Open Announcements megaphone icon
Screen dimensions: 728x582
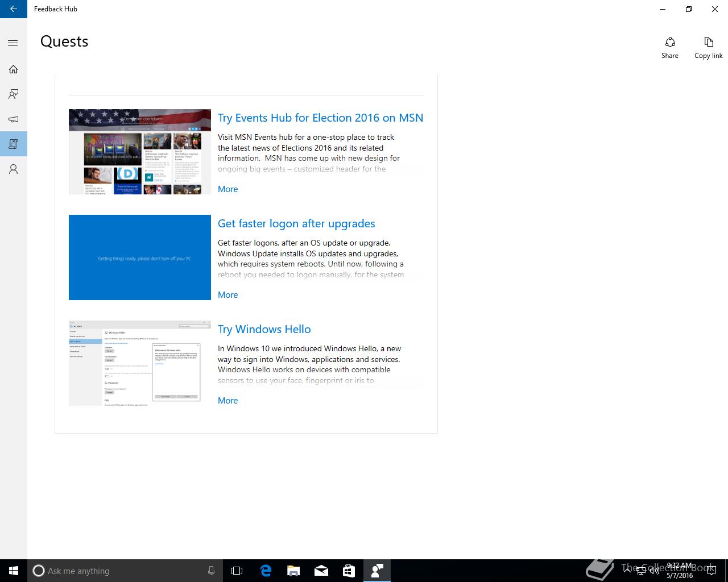(x=13, y=119)
